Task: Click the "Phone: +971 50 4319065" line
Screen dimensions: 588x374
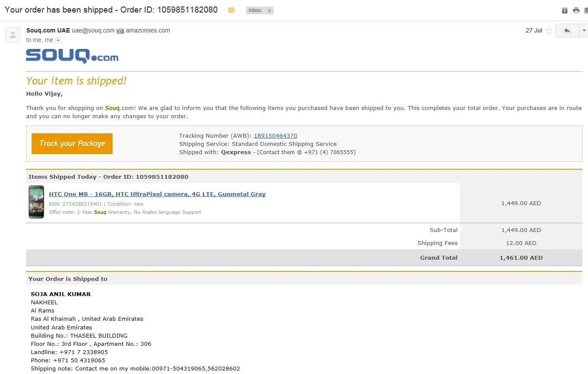Action: point(68,361)
